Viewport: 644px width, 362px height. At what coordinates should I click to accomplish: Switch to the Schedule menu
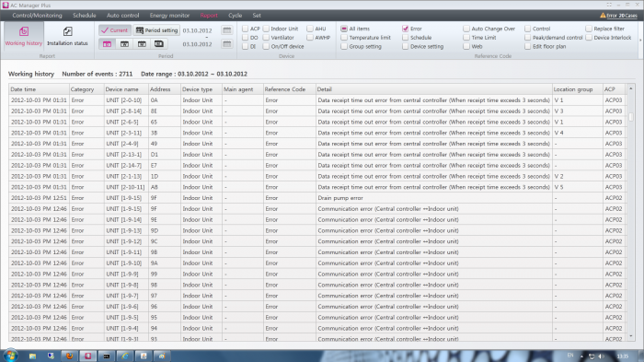coord(85,16)
